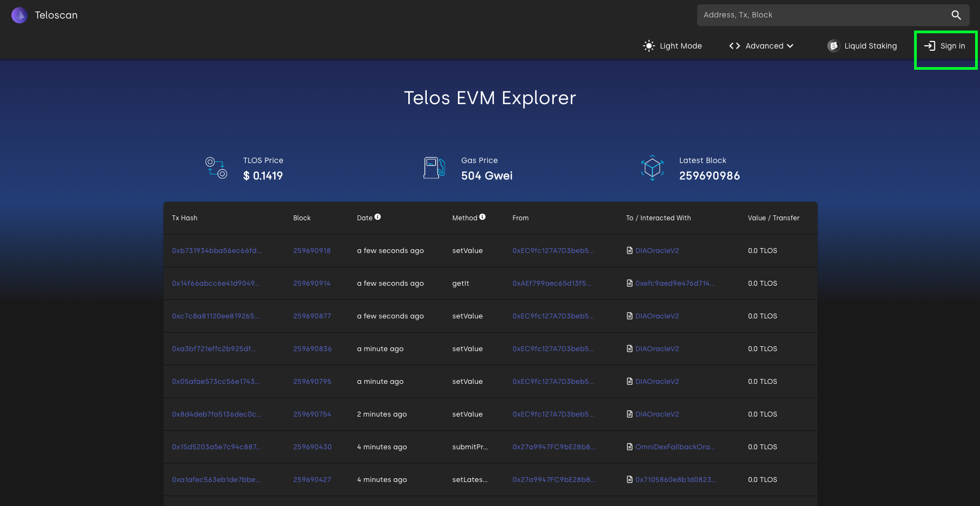
Task: Click the Latest Block cube icon
Action: (652, 168)
